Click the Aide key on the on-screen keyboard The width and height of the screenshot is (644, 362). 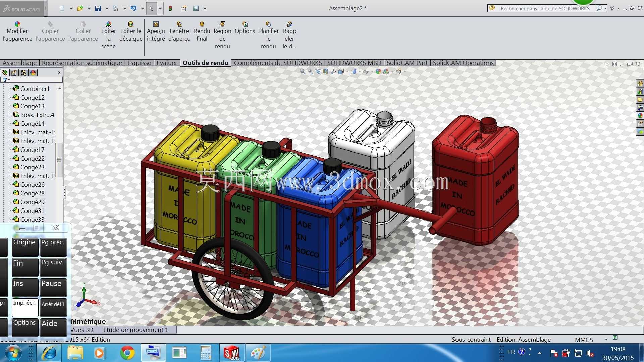(x=53, y=327)
